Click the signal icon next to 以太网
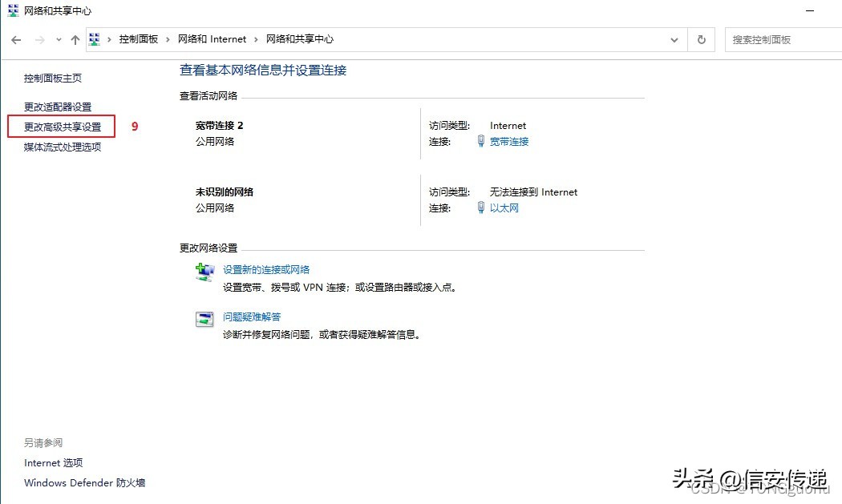The height and width of the screenshot is (504, 842). [480, 208]
